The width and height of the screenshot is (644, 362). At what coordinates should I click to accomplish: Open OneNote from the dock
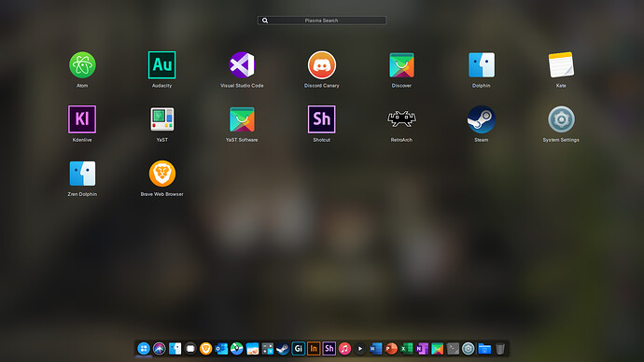click(x=422, y=349)
